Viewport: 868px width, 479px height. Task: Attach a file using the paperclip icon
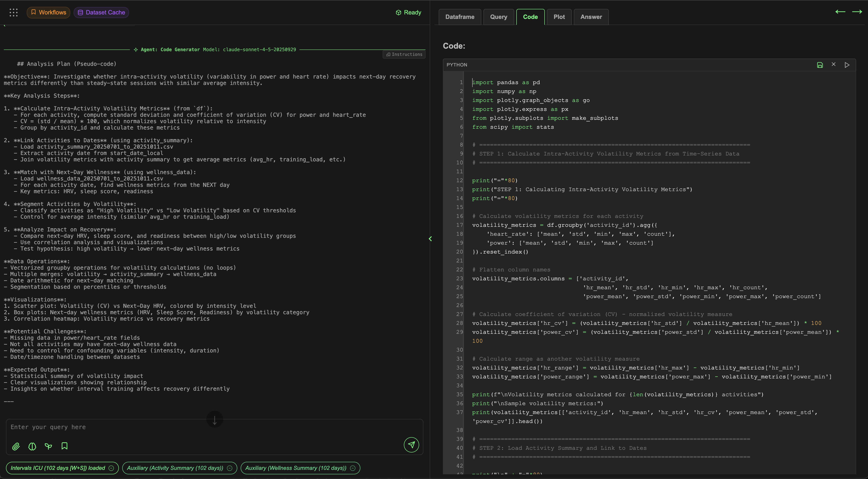point(16,446)
